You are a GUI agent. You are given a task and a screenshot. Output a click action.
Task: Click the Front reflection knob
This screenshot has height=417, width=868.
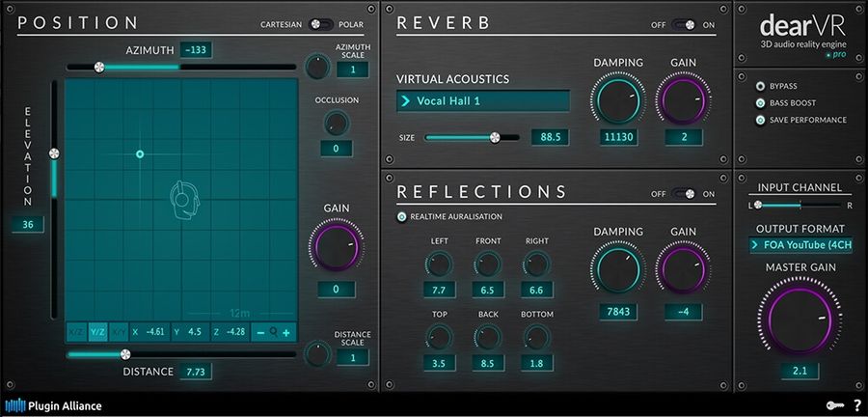[x=488, y=264]
